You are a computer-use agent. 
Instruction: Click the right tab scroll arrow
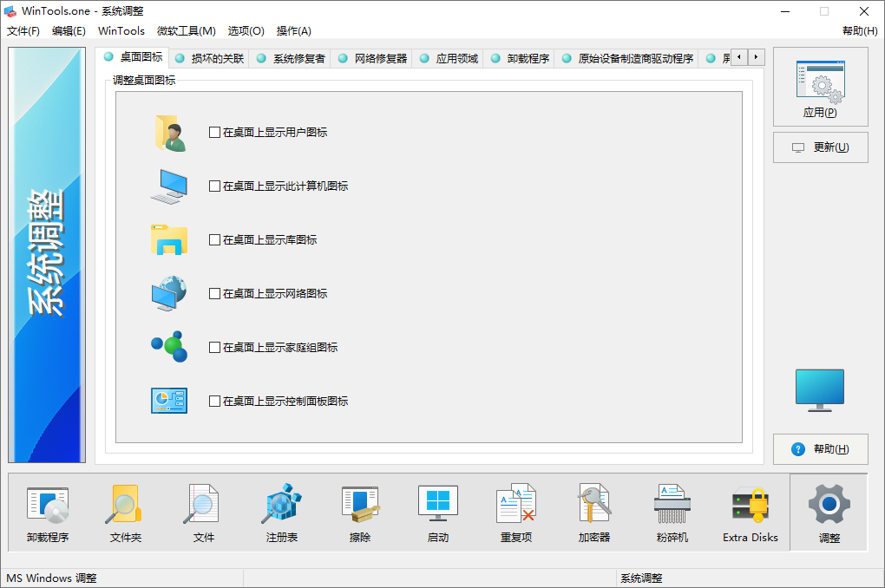click(755, 57)
